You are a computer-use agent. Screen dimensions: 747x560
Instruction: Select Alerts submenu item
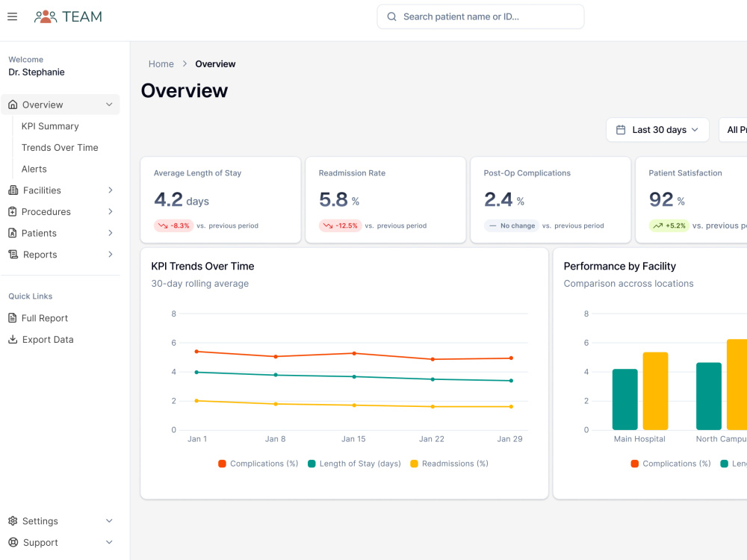34,169
